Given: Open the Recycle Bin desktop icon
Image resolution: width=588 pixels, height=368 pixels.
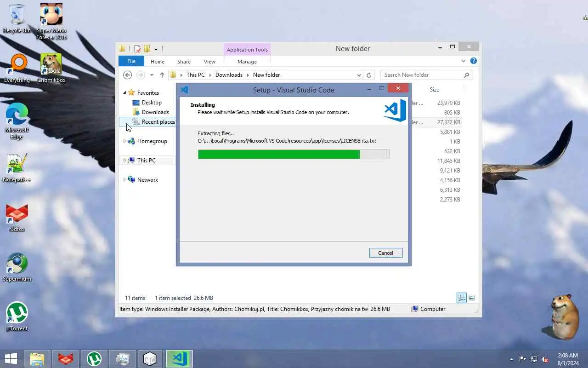Looking at the screenshot, I should tap(17, 19).
